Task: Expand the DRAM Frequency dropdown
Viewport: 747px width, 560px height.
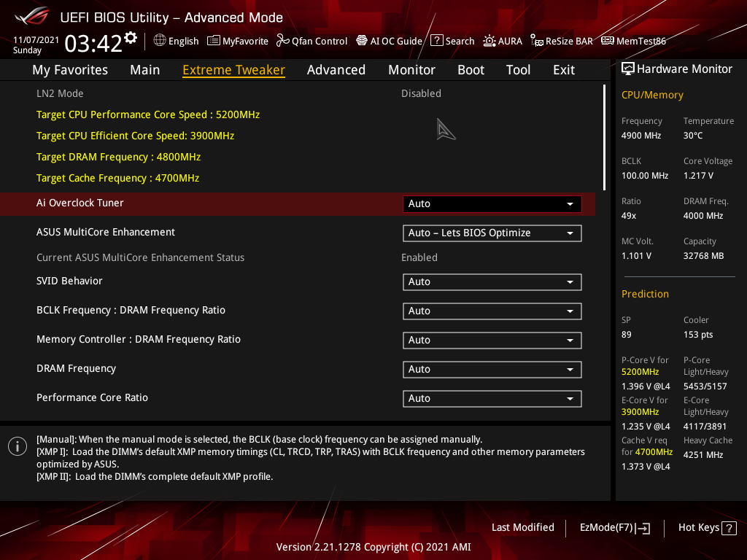Action: tap(492, 370)
